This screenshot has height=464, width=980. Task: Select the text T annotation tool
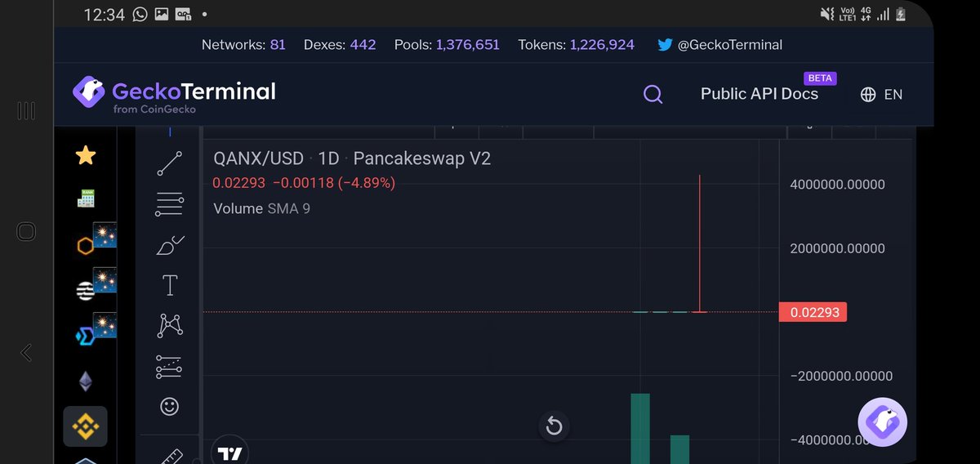tap(170, 285)
